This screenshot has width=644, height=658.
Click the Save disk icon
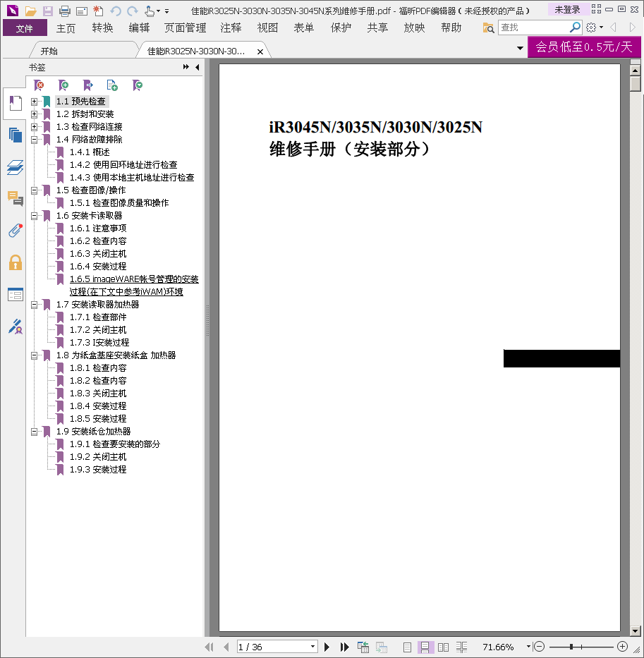pos(47,11)
